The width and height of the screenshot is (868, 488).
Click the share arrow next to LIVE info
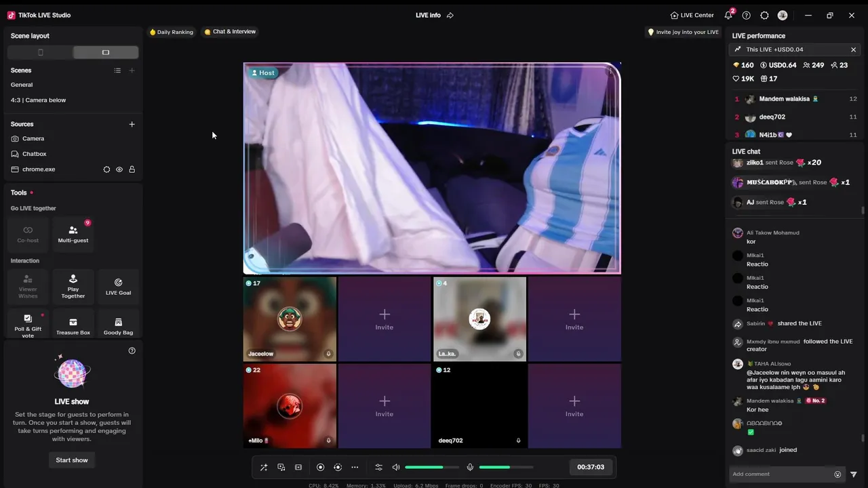pyautogui.click(x=450, y=15)
